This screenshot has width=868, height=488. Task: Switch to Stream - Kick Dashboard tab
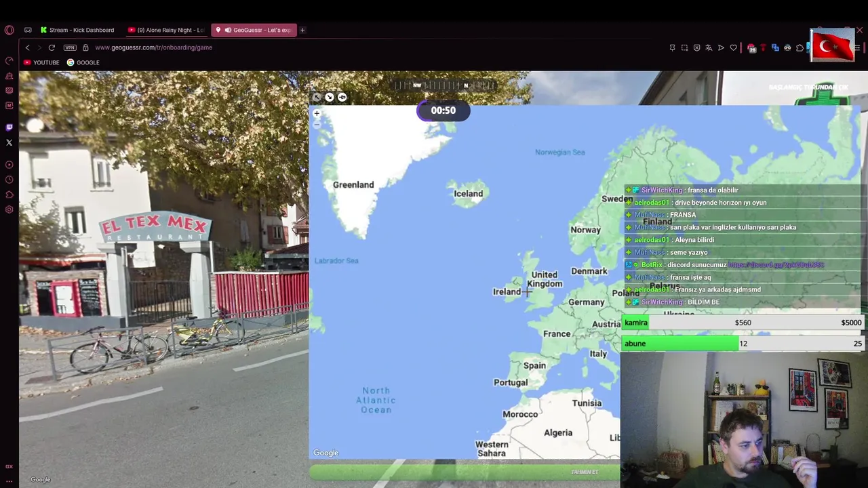pos(77,30)
